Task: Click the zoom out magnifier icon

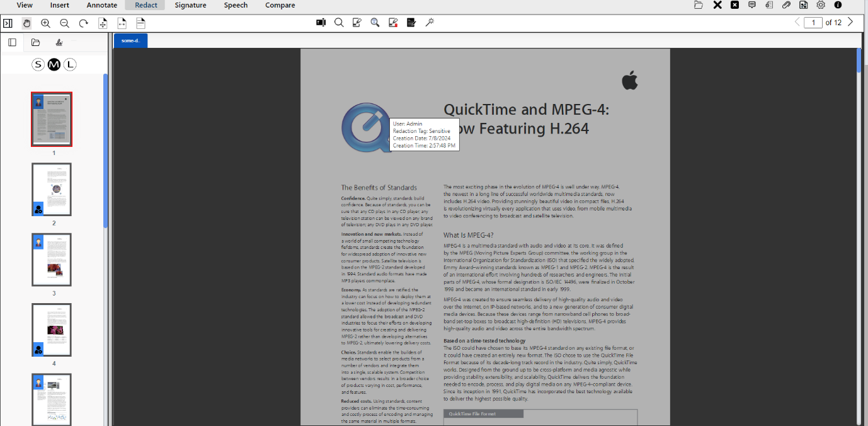Action: 64,23
